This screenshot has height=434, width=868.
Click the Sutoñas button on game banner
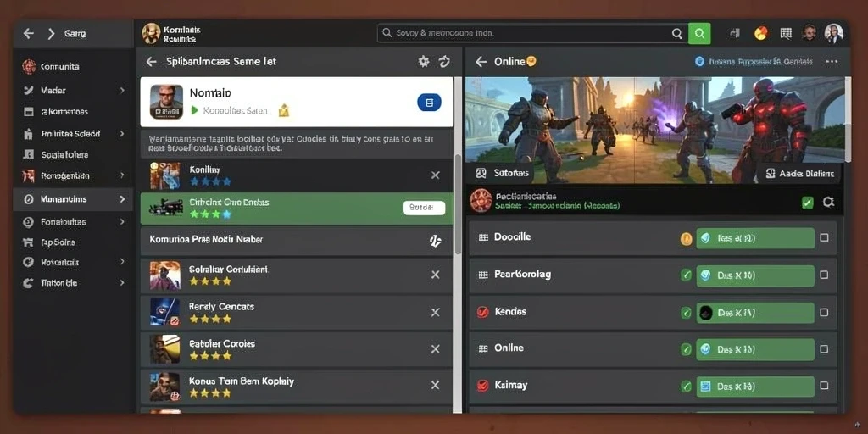point(502,173)
